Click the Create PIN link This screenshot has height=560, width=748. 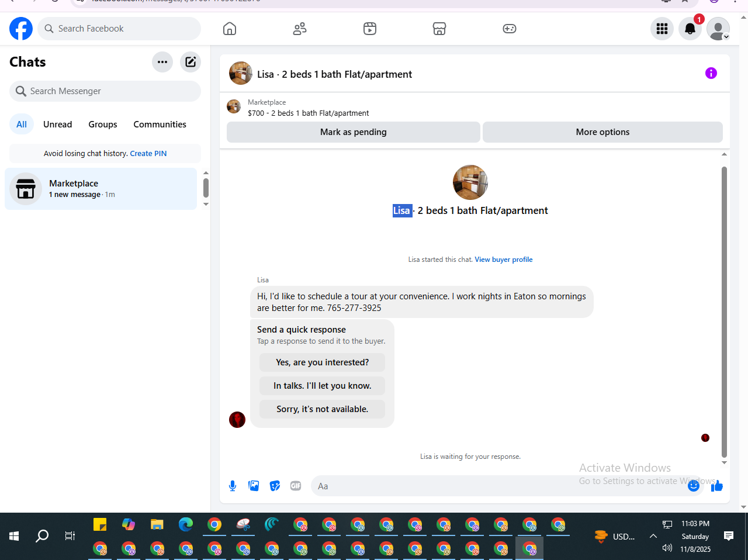pyautogui.click(x=148, y=154)
